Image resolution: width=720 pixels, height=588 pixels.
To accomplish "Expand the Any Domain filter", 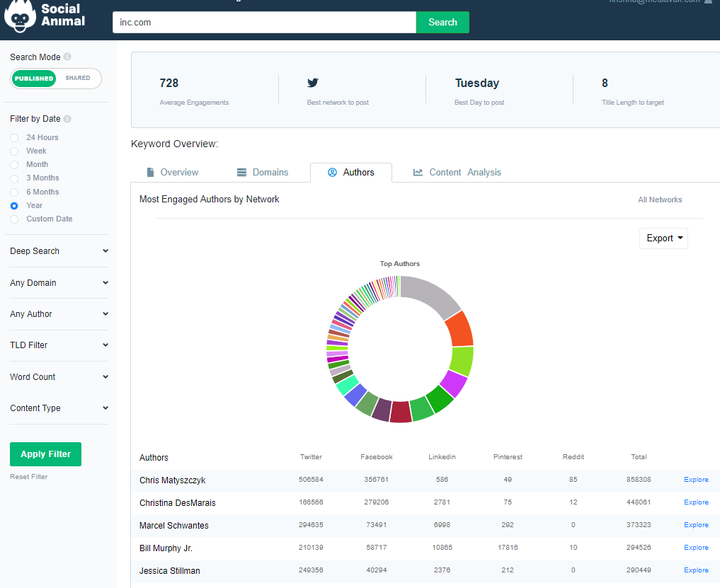I will [x=59, y=283].
